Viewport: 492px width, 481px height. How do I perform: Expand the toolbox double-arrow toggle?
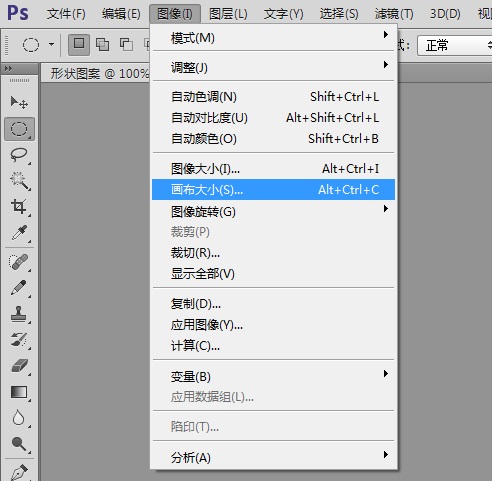click(x=8, y=69)
